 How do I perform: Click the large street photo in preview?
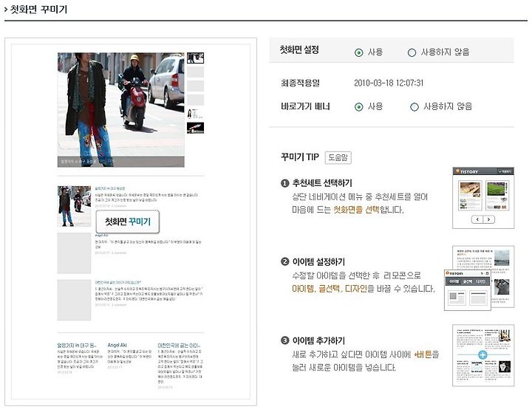click(x=120, y=109)
